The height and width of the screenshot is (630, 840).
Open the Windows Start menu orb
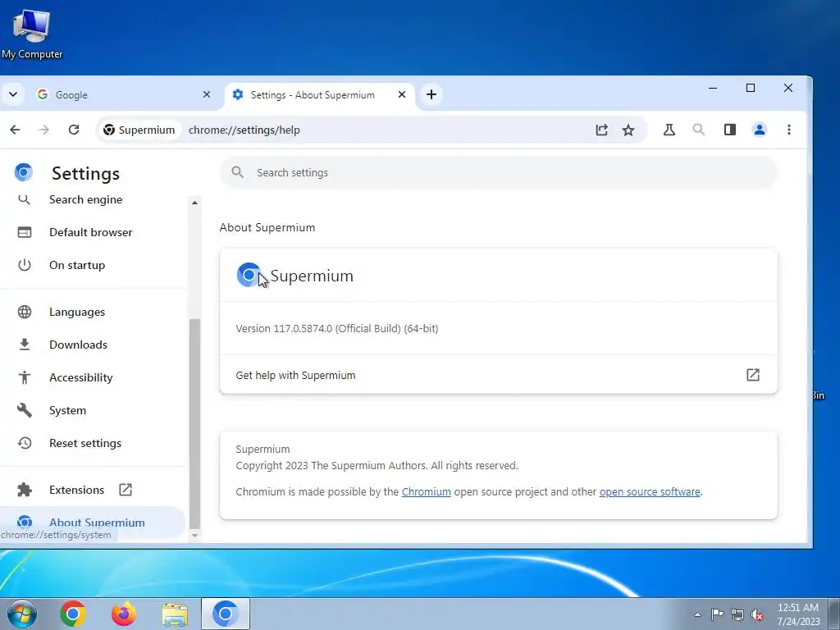coord(22,614)
